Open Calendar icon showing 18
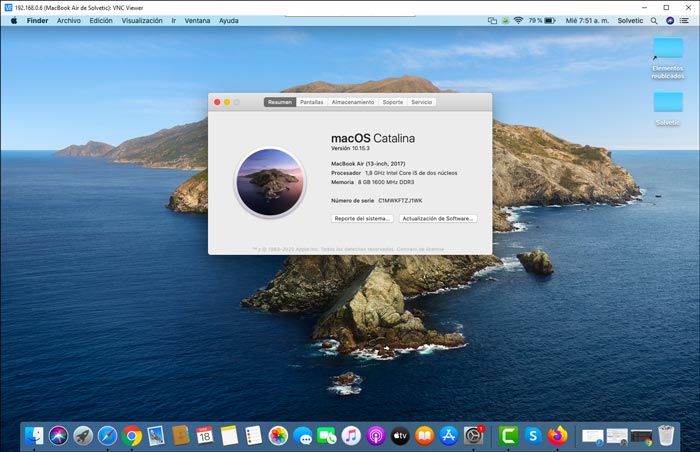 (205, 435)
